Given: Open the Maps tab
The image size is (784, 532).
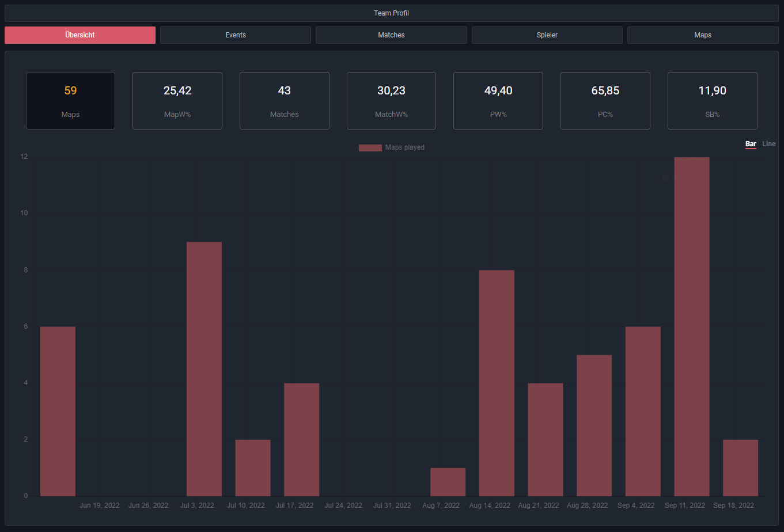Looking at the screenshot, I should 703,35.
